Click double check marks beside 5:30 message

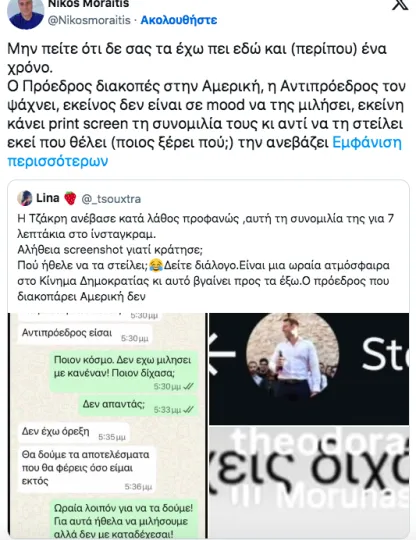click(x=189, y=387)
